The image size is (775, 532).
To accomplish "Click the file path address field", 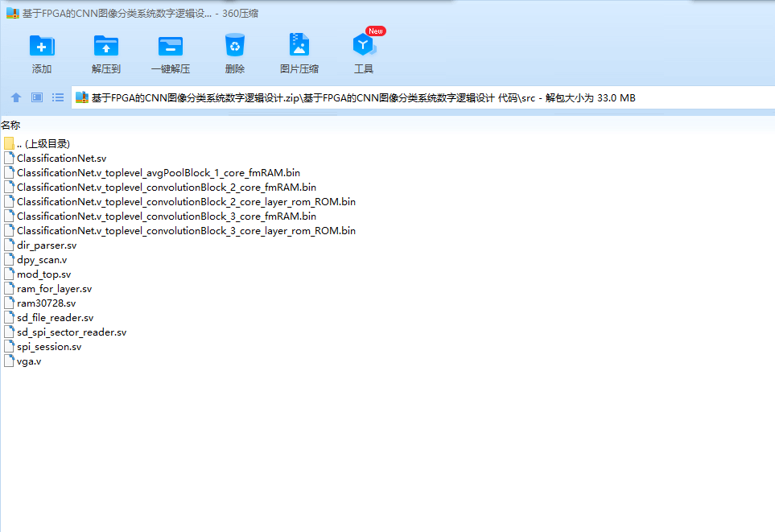I will coord(423,98).
